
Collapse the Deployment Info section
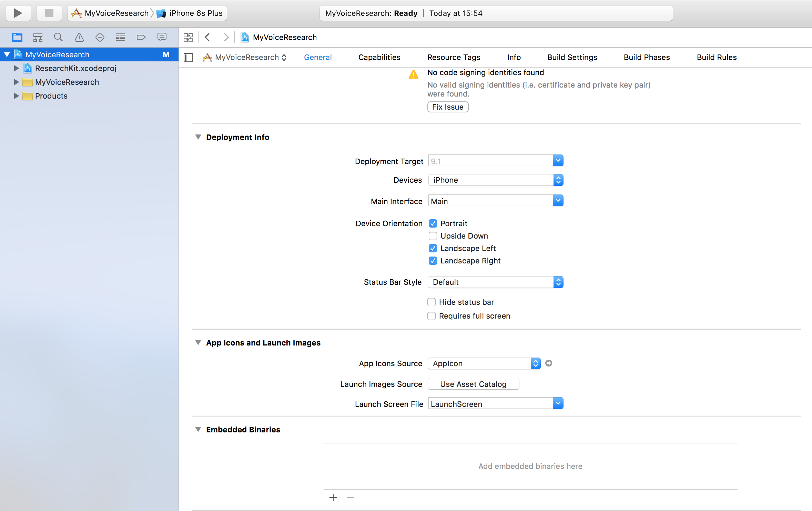pos(198,137)
